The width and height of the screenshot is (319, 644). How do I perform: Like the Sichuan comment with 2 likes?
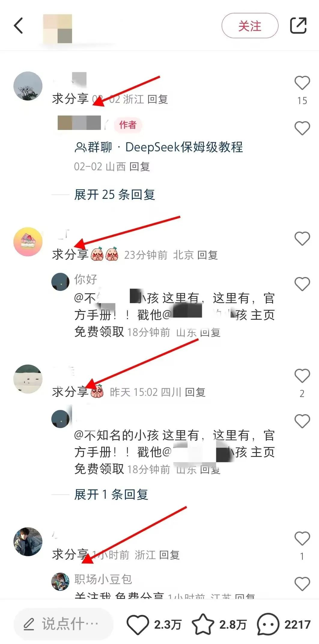point(302,376)
